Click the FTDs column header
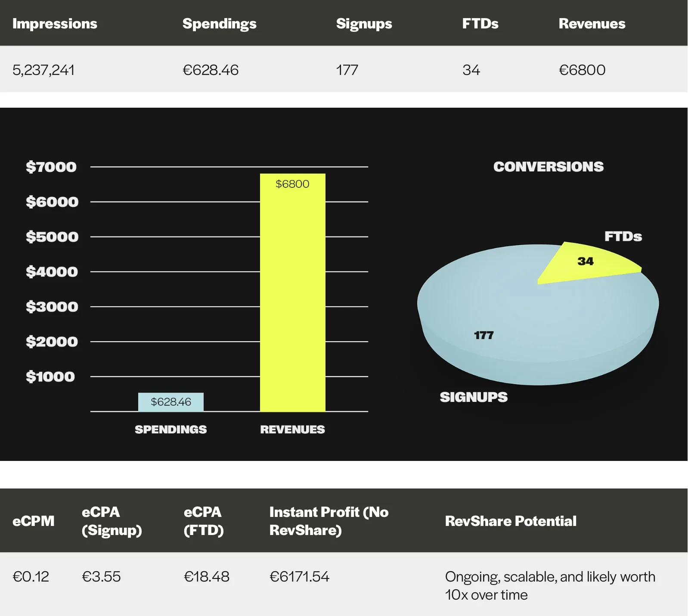 pos(480,24)
